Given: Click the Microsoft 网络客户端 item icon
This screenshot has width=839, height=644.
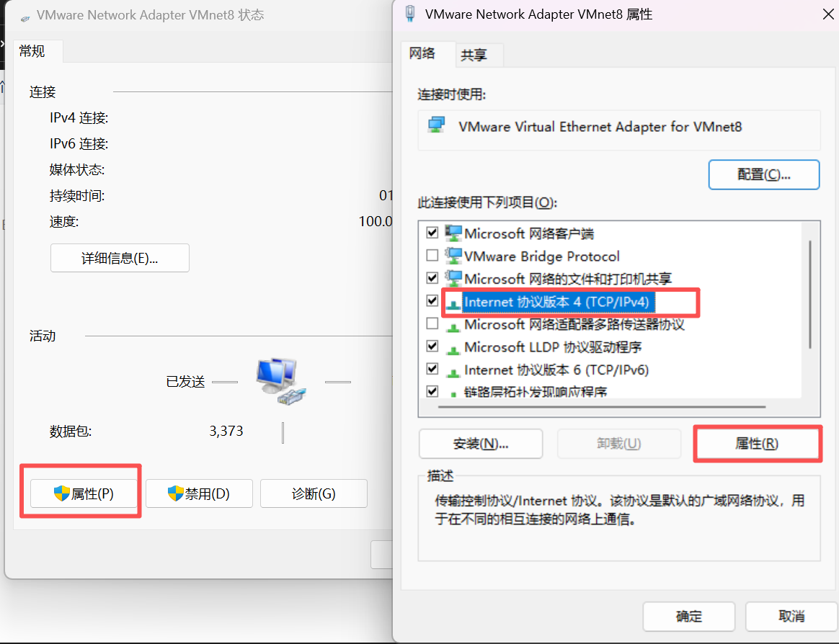Looking at the screenshot, I should pyautogui.click(x=453, y=233).
